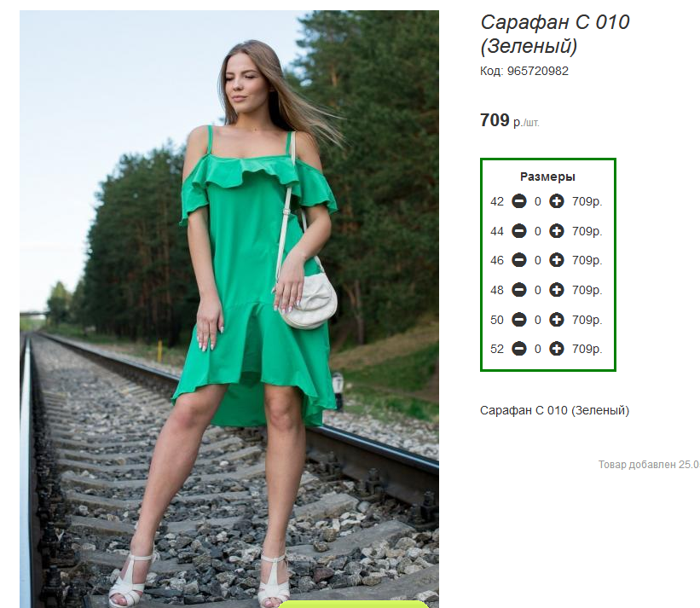Click the Сарафан С 010 product title

555,34
